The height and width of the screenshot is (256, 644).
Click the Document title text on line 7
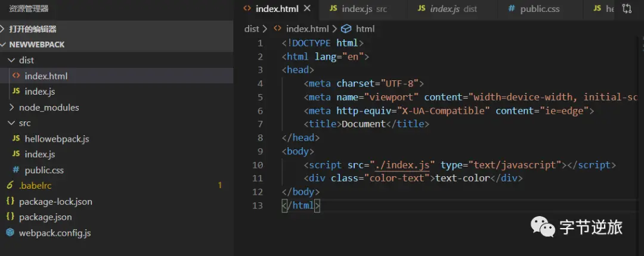click(364, 124)
